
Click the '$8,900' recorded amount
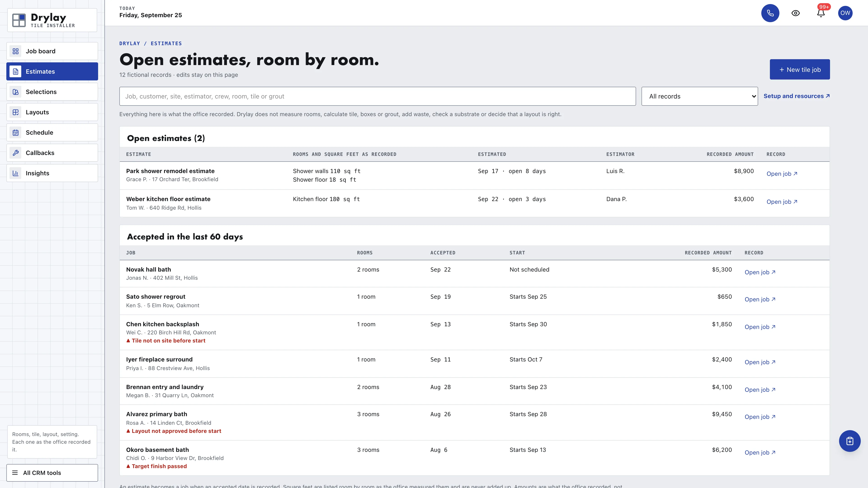point(744,171)
